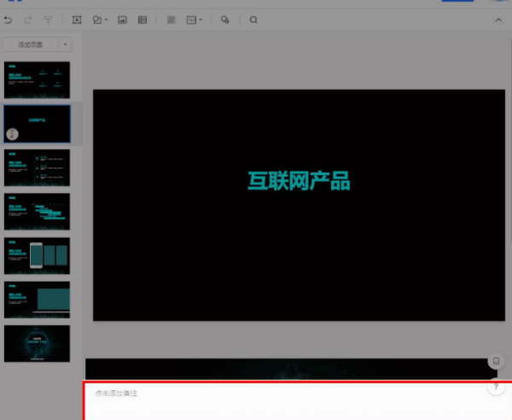Viewport: 512px width, 420px height.
Task: Open the search magnifier icon
Action: tap(253, 20)
